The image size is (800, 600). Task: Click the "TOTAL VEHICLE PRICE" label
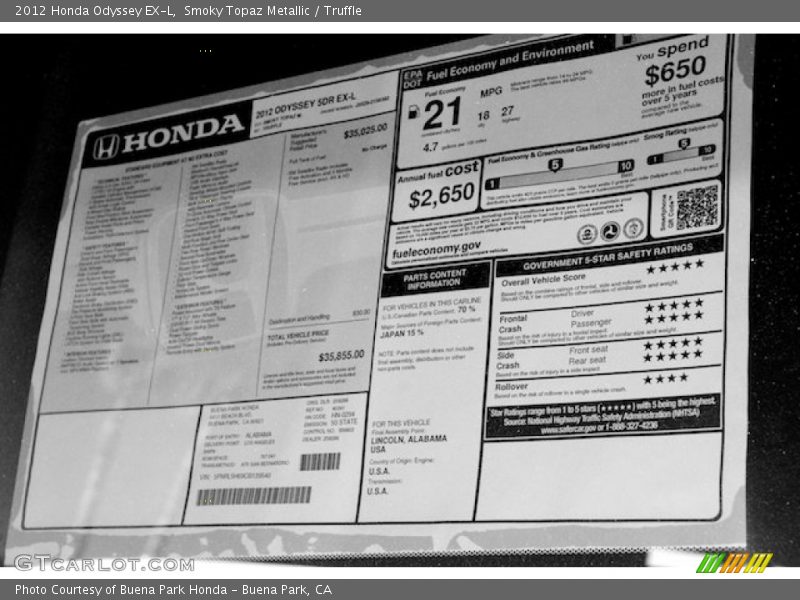pos(298,335)
